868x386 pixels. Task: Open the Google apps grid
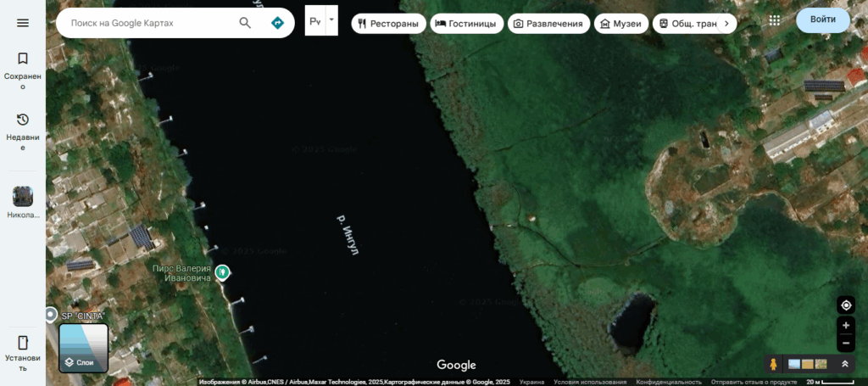(x=774, y=20)
